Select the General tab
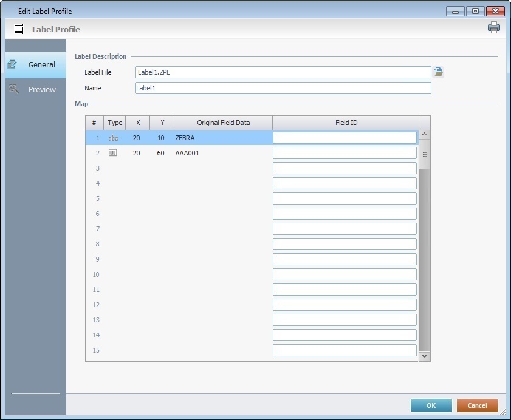Screen dimensions: 511x420 pyautogui.click(x=41, y=64)
